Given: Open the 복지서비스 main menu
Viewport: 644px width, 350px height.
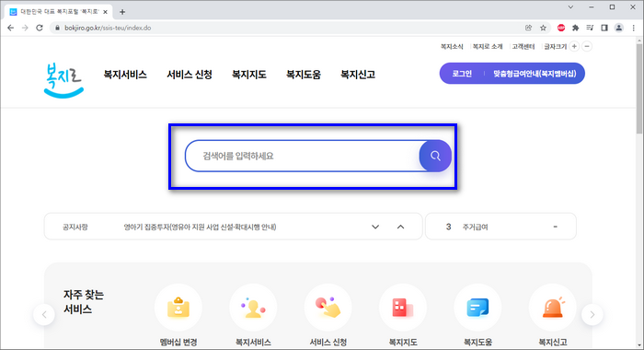Looking at the screenshot, I should pos(125,75).
